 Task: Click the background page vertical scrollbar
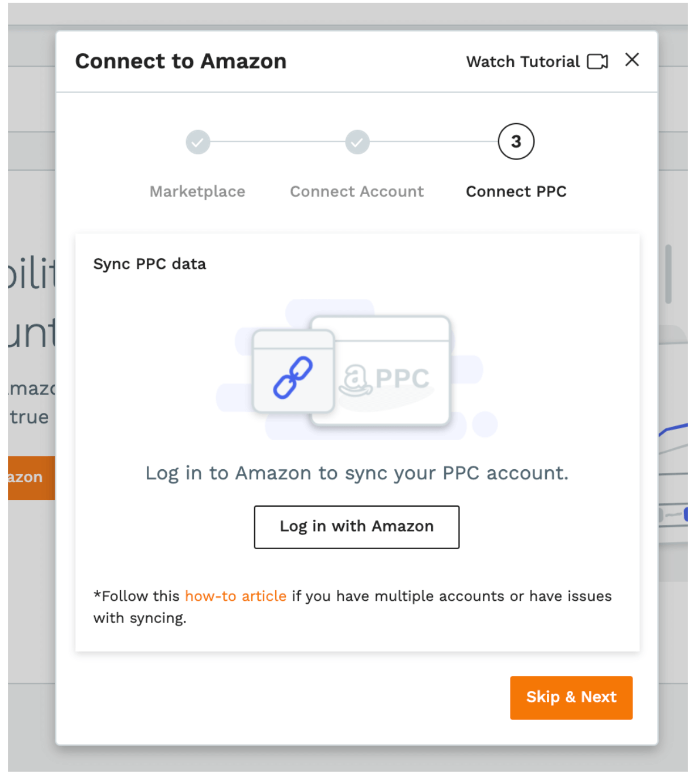(668, 275)
